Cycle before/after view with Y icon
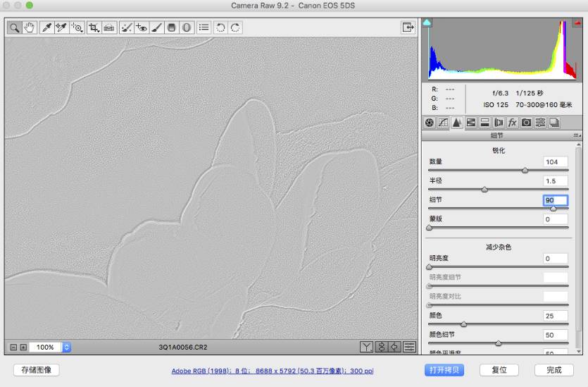 (x=366, y=347)
